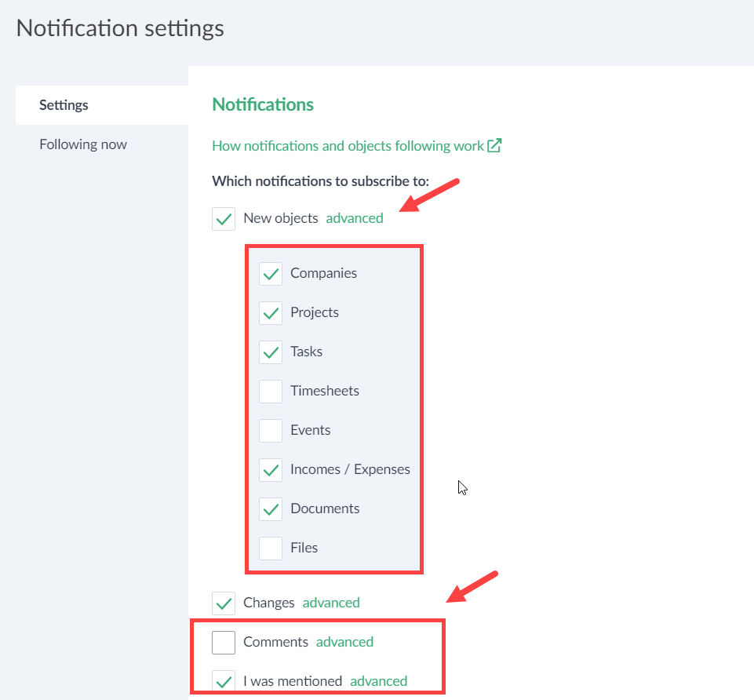
Task: Open the How notifications and objects following work link
Action: [x=345, y=145]
